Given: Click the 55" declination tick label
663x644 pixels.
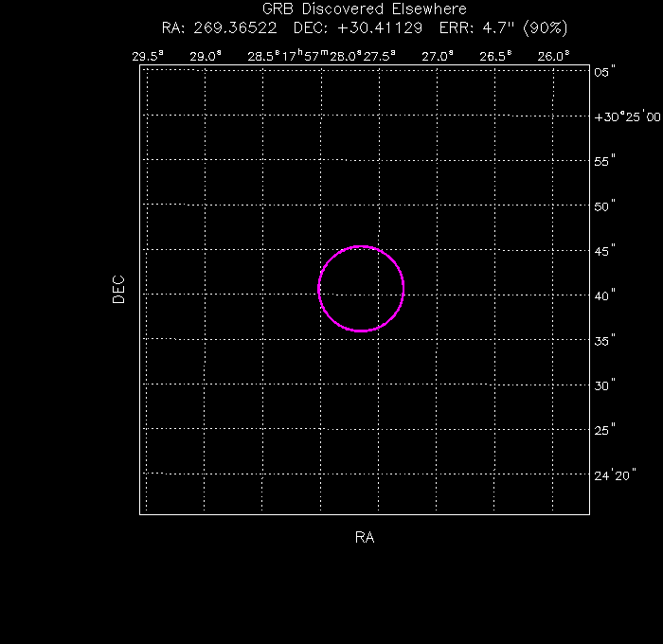Looking at the screenshot, I should click(604, 161).
